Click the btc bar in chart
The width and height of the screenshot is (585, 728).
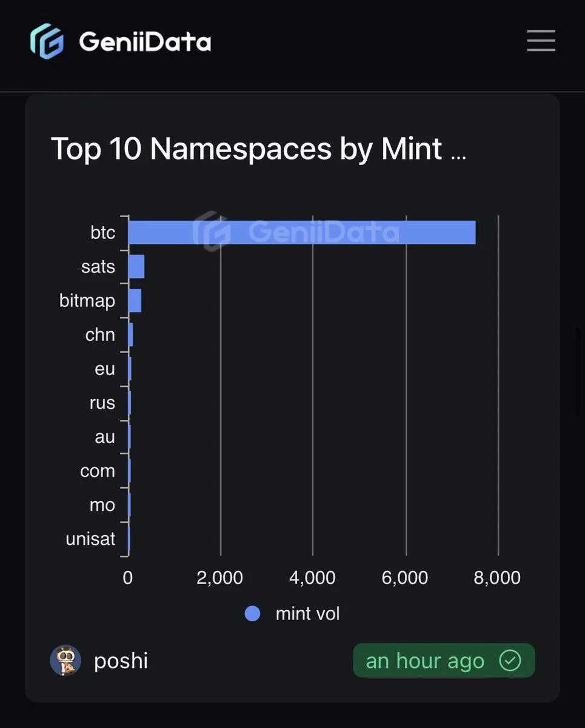302,232
